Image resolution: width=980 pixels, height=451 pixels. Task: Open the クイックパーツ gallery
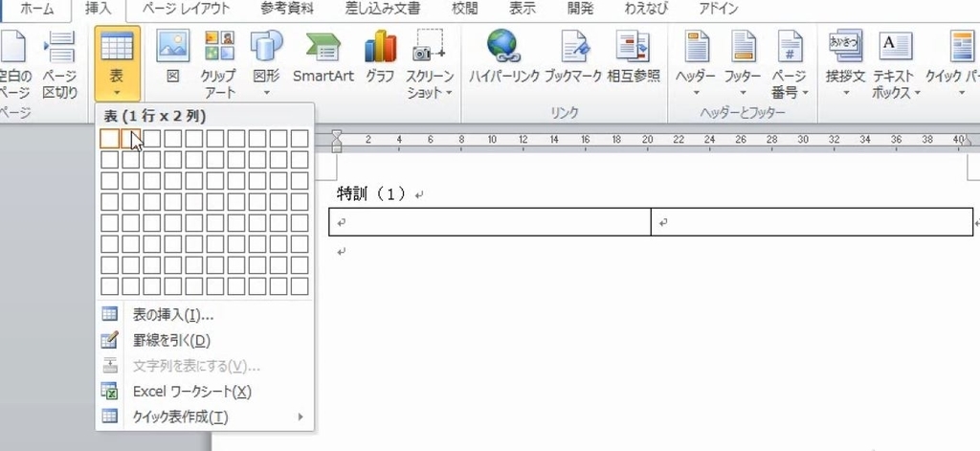[x=953, y=64]
